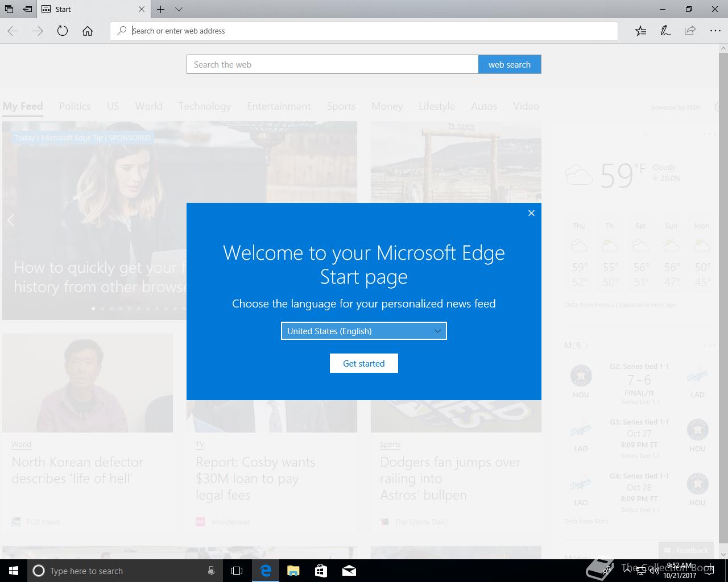Open the Autos tab

(x=484, y=106)
